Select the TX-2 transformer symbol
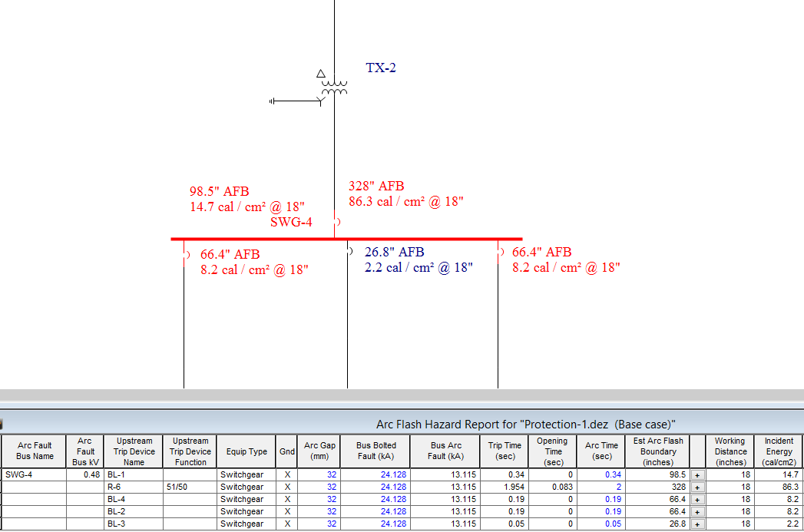The image size is (804, 532). (333, 88)
